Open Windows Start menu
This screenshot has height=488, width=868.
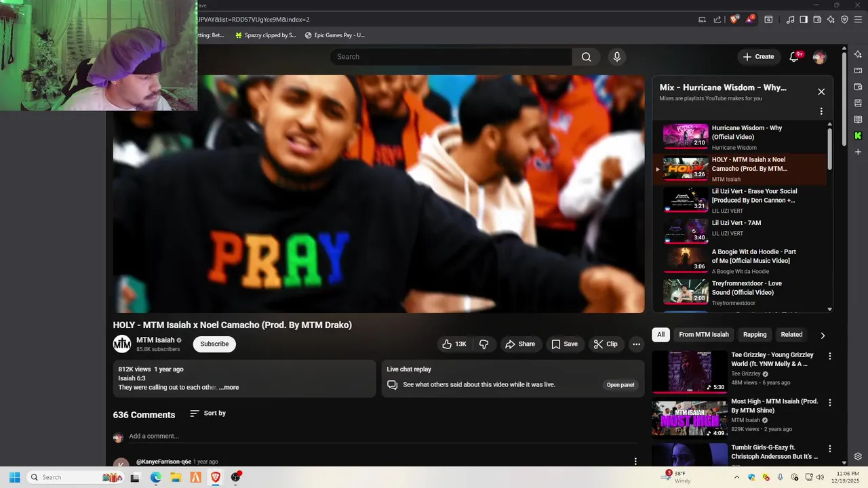[x=14, y=477]
